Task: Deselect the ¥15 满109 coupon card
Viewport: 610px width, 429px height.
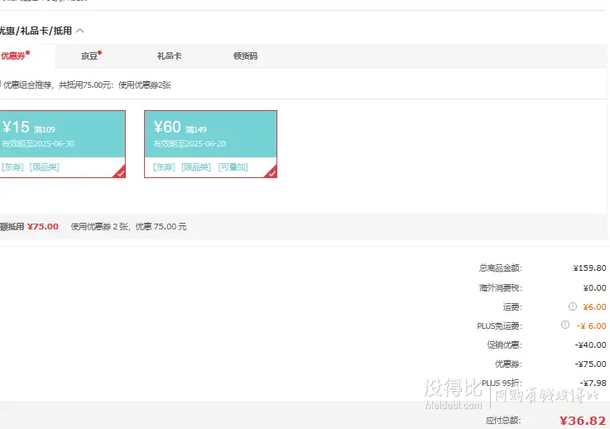Action: [x=62, y=144]
